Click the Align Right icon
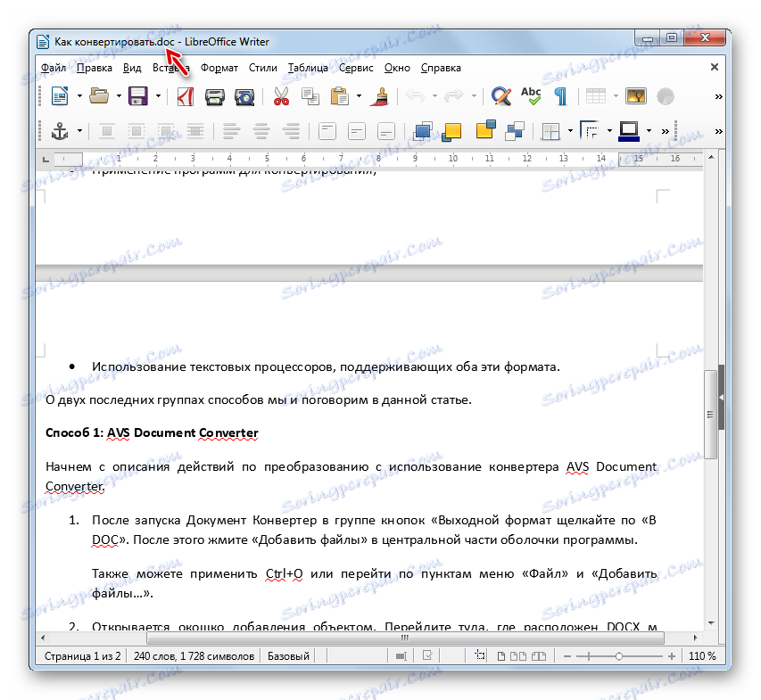 [x=291, y=131]
